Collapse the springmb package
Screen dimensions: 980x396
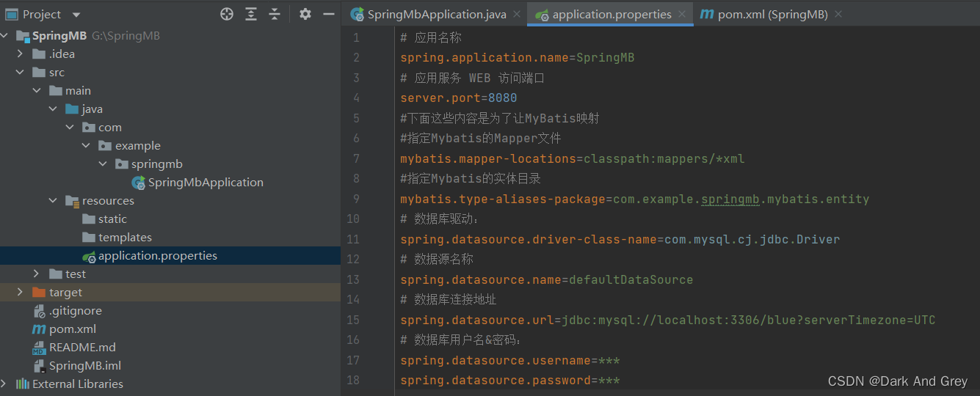103,164
